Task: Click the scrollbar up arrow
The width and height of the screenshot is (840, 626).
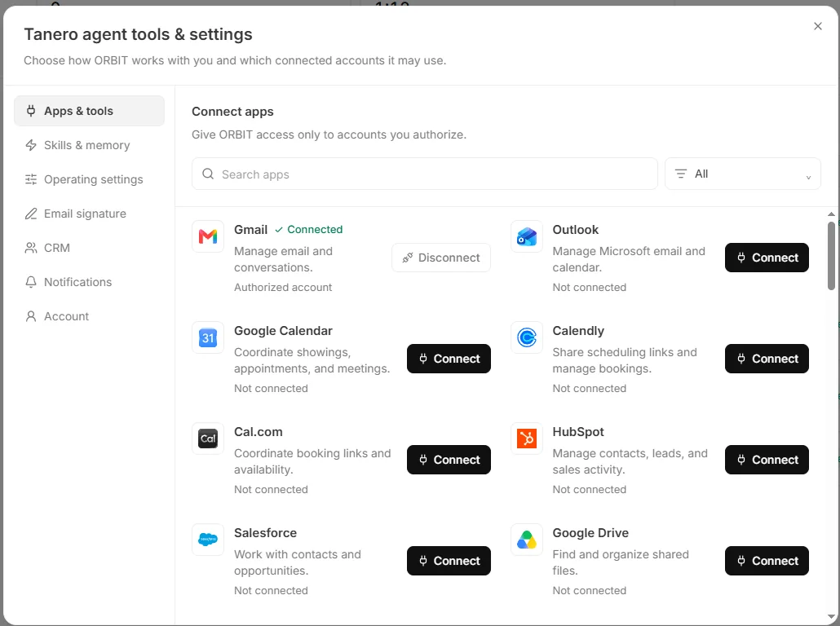Action: click(x=831, y=214)
